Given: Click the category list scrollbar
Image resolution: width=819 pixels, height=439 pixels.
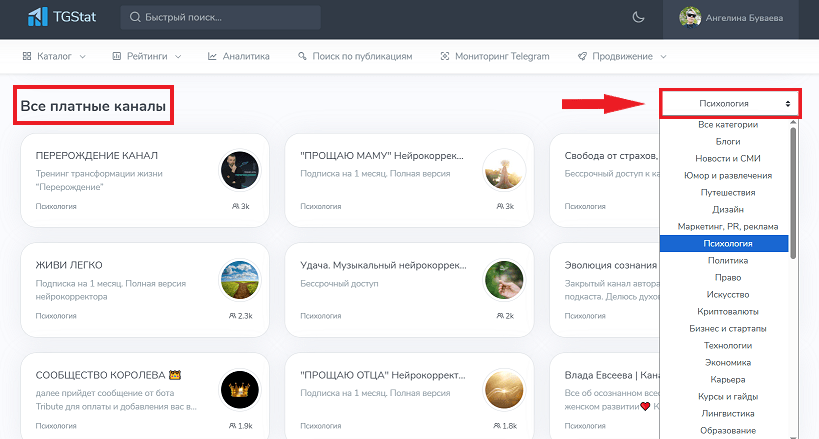Looking at the screenshot, I should pos(794,190).
